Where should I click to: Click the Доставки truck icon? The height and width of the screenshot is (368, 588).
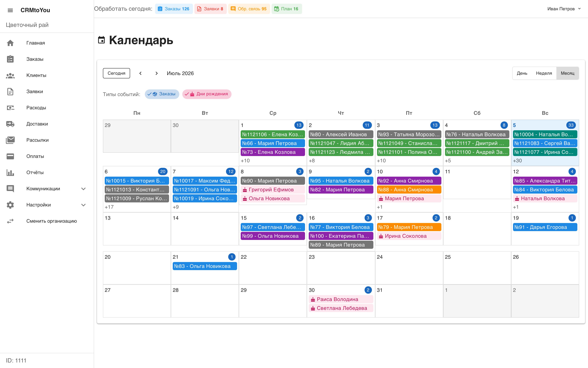point(10,124)
